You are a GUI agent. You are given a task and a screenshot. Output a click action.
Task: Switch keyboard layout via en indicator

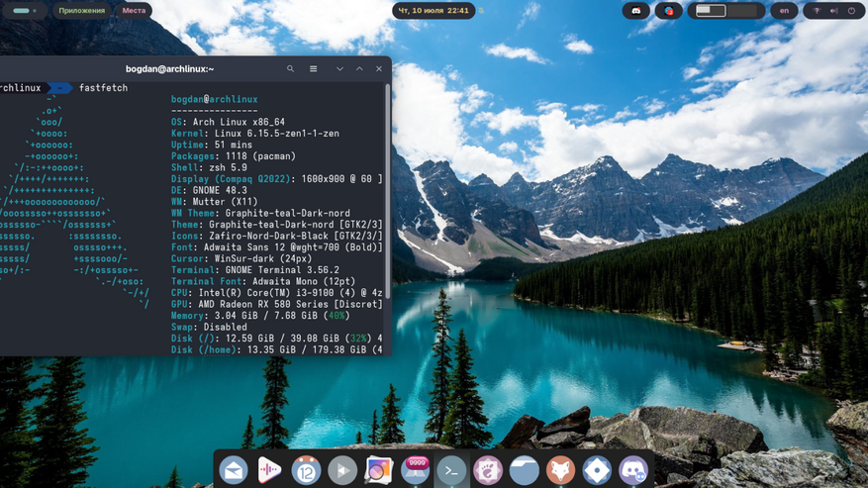click(784, 11)
